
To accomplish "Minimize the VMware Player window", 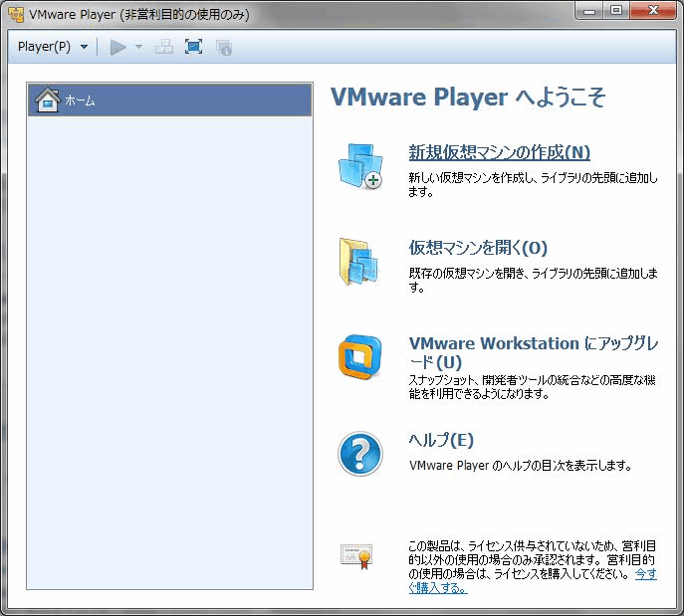I will (589, 11).
